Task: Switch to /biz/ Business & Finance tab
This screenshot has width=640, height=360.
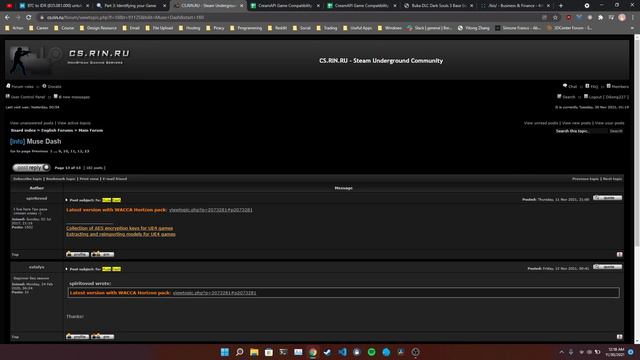Action: coord(515,6)
